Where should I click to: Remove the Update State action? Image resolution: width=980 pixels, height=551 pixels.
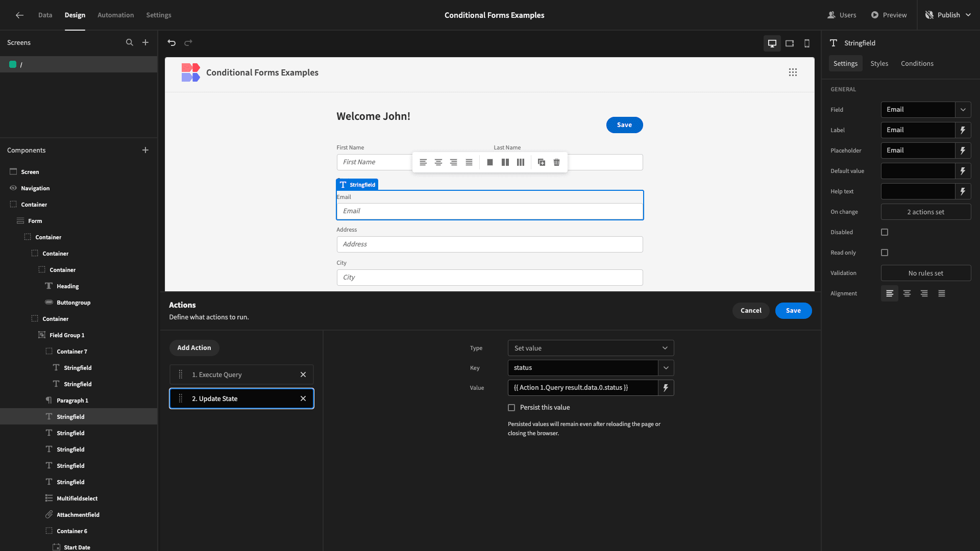(303, 398)
